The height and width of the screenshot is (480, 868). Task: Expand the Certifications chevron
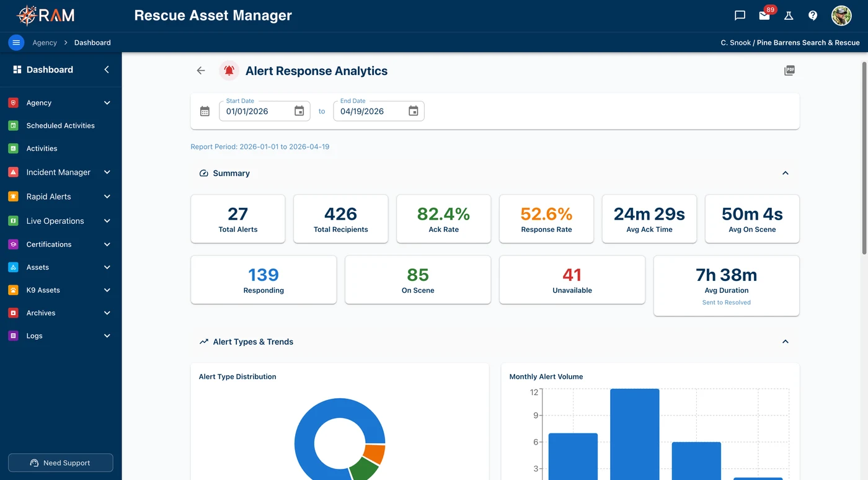point(107,244)
